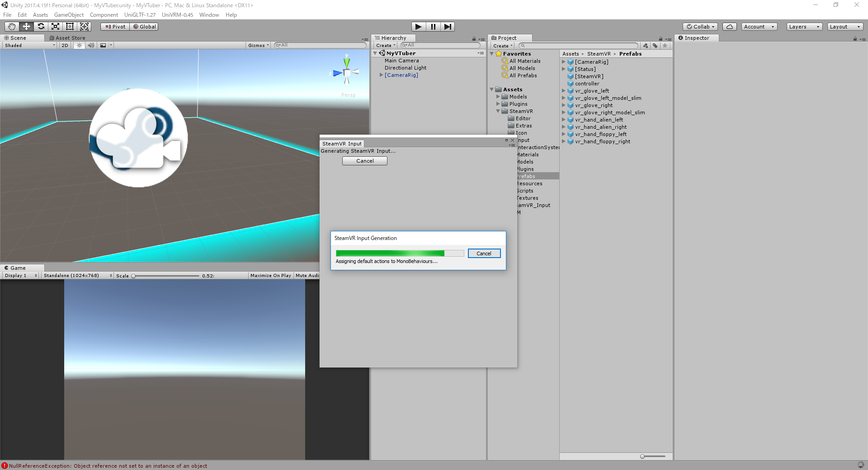
Task: Toggle scene audio in Scene view
Action: tap(91, 45)
